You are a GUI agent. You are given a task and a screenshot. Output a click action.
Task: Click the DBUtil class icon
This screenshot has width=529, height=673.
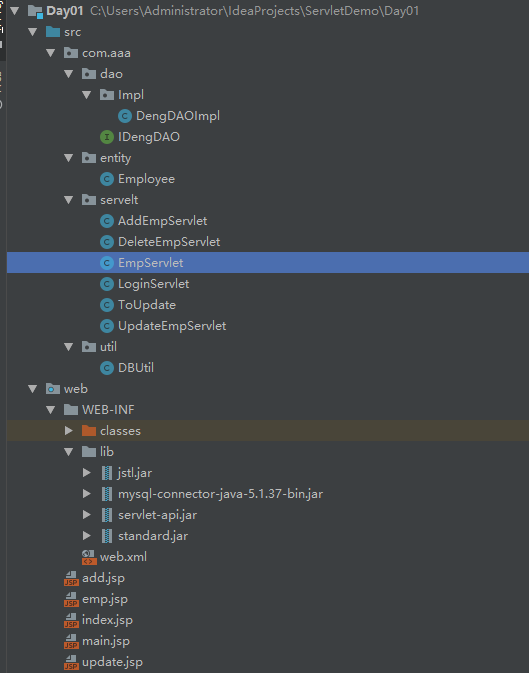tap(107, 368)
